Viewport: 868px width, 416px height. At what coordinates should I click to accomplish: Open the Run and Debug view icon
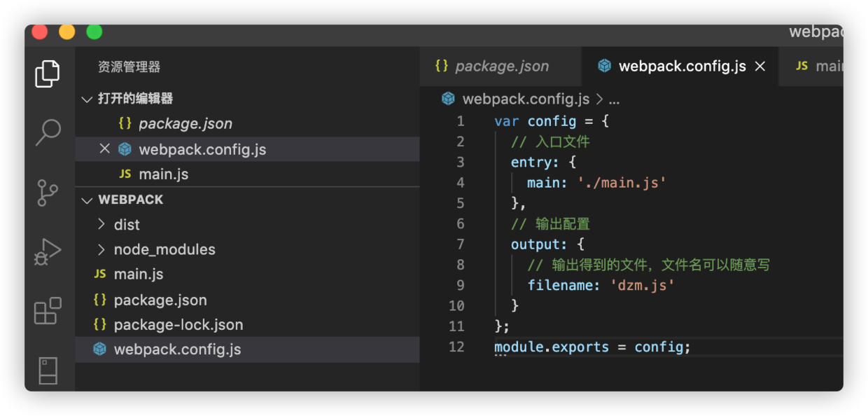tap(48, 252)
